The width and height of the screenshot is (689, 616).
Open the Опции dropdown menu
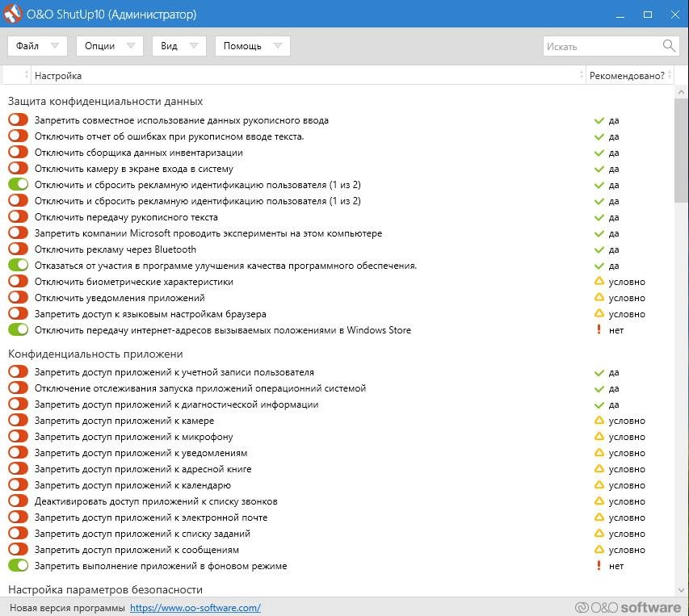point(110,46)
